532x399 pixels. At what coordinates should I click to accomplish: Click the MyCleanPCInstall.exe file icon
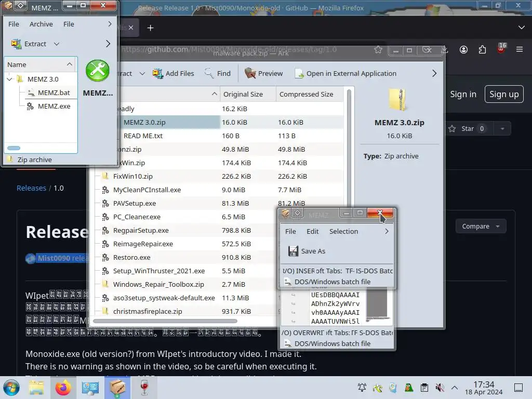[105, 190]
